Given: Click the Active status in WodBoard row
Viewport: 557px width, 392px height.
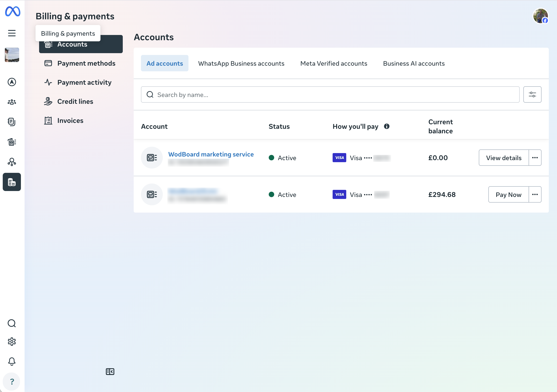Looking at the screenshot, I should [282, 158].
